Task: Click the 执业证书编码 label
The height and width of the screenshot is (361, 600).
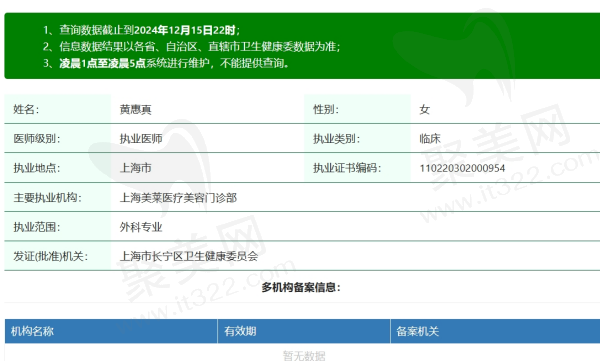Action: 347,168
